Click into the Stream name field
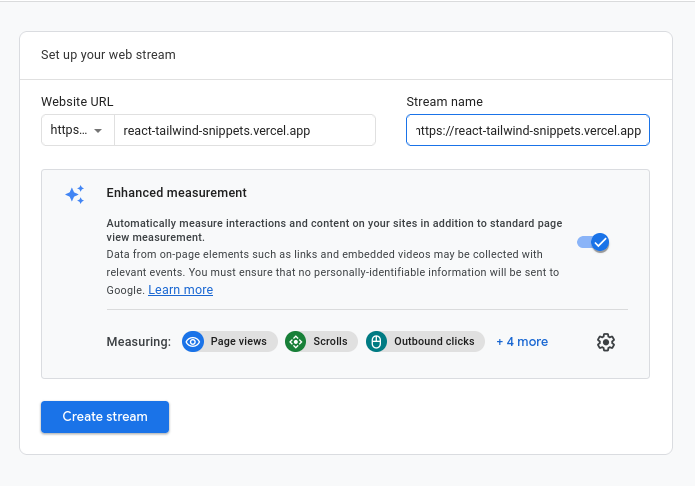 click(528, 131)
